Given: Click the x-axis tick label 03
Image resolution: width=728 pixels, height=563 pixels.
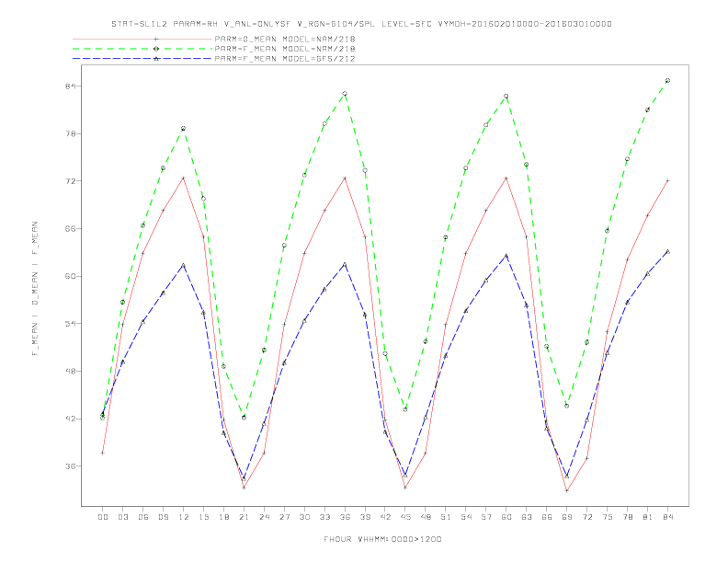Looking at the screenshot, I should pos(122,517).
